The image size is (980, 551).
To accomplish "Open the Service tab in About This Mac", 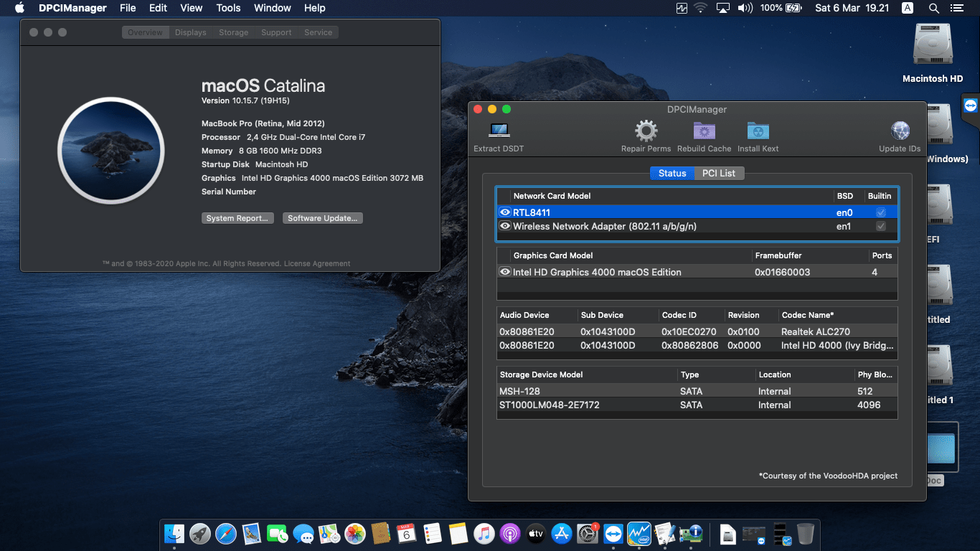I will click(x=318, y=32).
